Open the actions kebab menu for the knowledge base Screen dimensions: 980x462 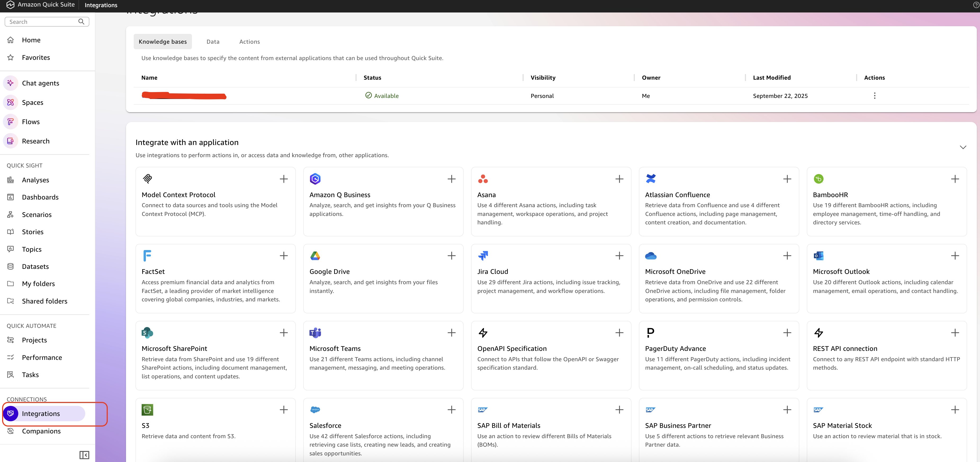pyautogui.click(x=875, y=96)
